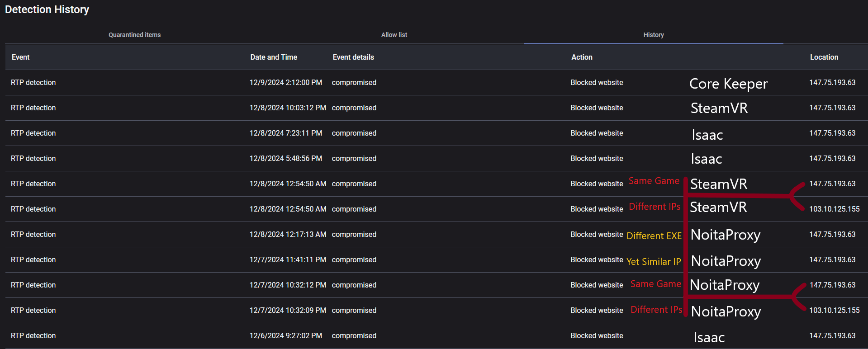Click the Location column header
Viewport: 868px width, 349px height.
tap(824, 57)
